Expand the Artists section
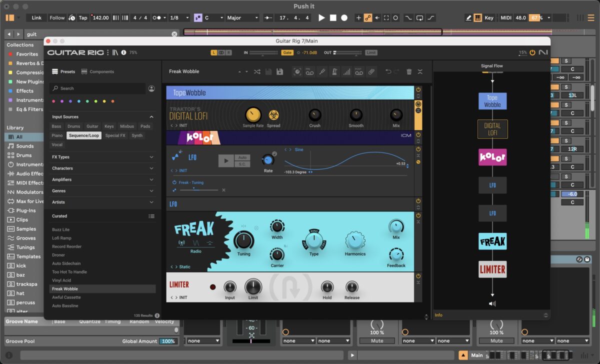This screenshot has width=600, height=364. (x=151, y=202)
